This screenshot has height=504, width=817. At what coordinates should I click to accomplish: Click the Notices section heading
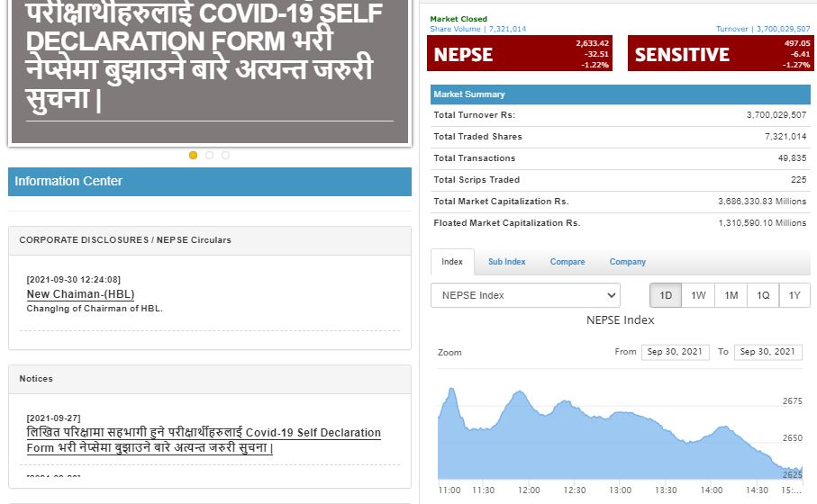point(36,379)
